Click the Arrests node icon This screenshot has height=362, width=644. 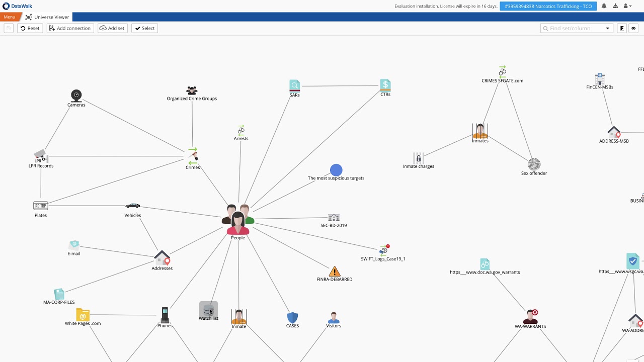pyautogui.click(x=241, y=130)
